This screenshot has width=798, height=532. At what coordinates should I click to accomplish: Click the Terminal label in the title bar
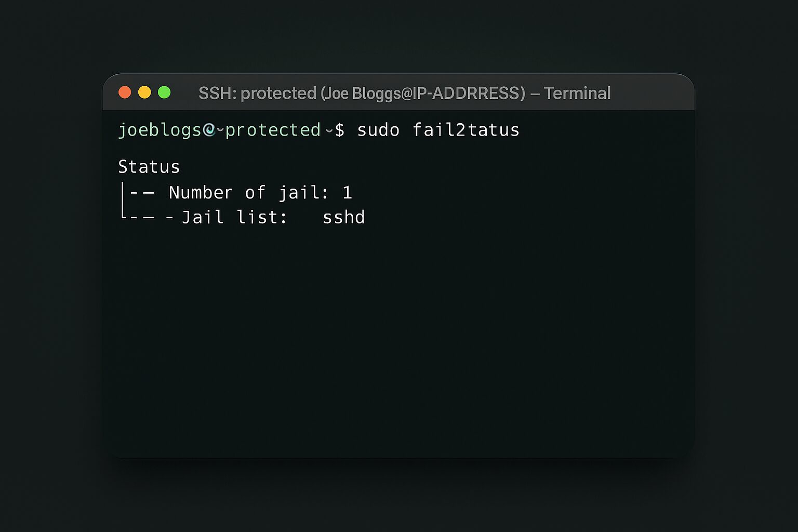point(577,93)
